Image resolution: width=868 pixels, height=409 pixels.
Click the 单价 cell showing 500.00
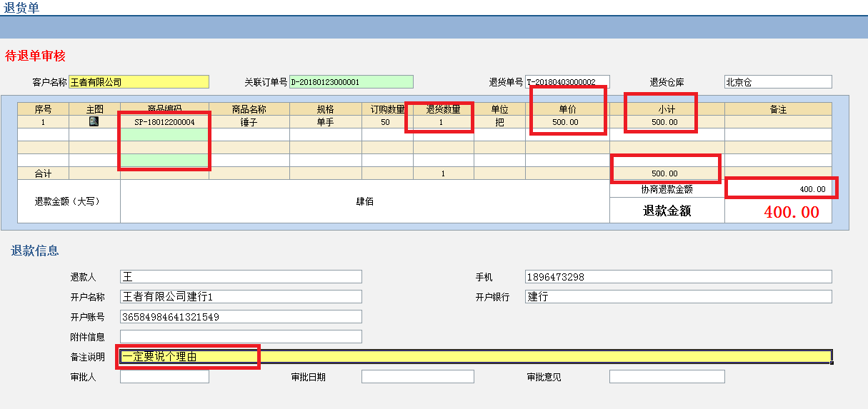tap(567, 122)
